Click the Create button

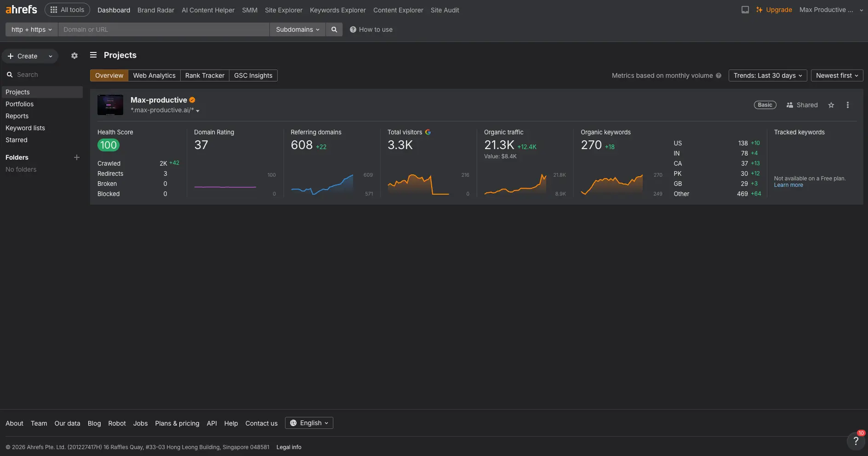click(23, 56)
